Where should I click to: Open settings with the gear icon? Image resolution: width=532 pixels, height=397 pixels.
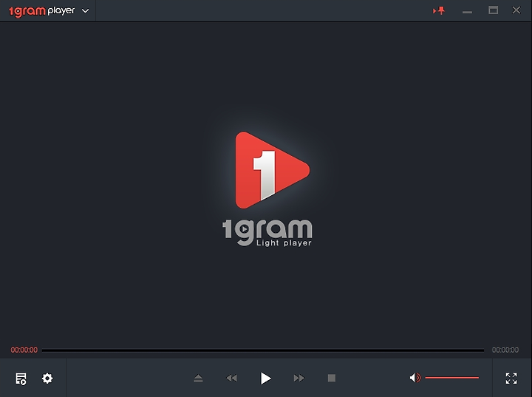[x=47, y=378]
